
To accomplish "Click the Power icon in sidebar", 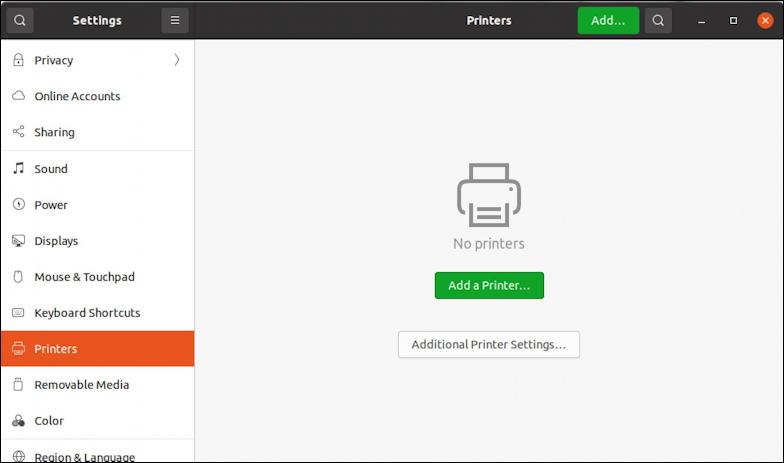I will pos(18,204).
